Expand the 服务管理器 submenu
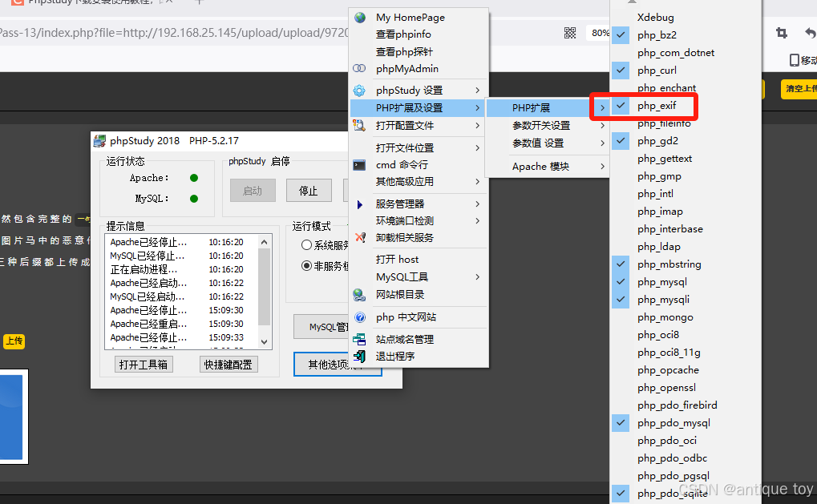 pos(419,204)
